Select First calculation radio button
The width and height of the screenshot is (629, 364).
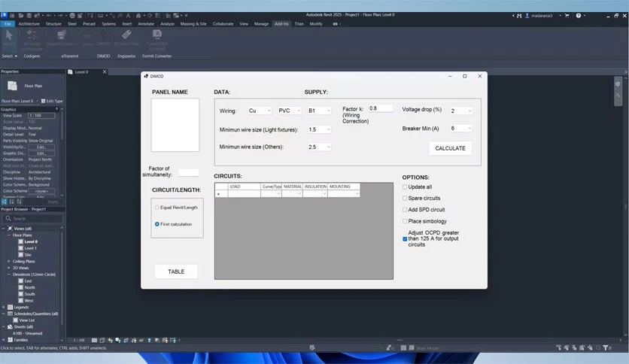coord(156,224)
